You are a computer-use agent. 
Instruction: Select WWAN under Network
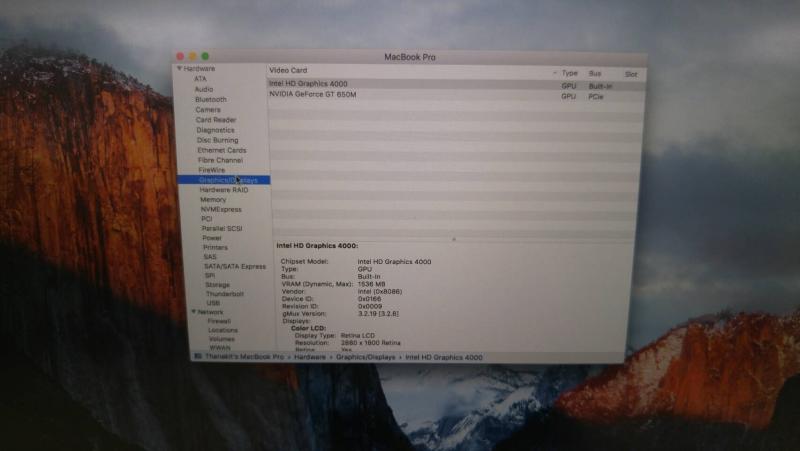[220, 347]
